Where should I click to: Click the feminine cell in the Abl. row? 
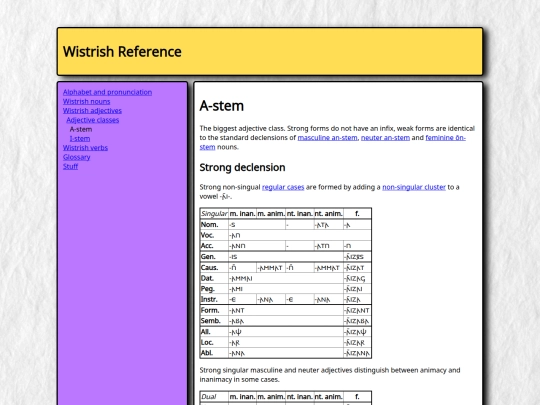(357, 353)
